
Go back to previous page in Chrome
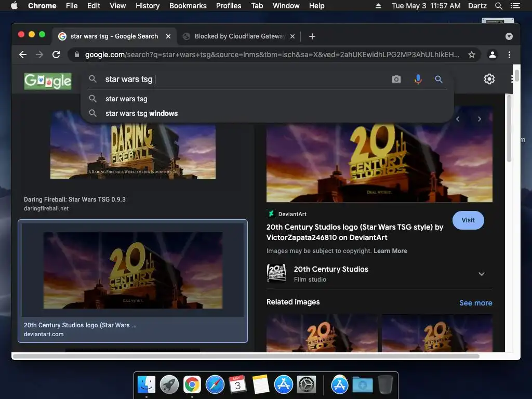click(23, 55)
